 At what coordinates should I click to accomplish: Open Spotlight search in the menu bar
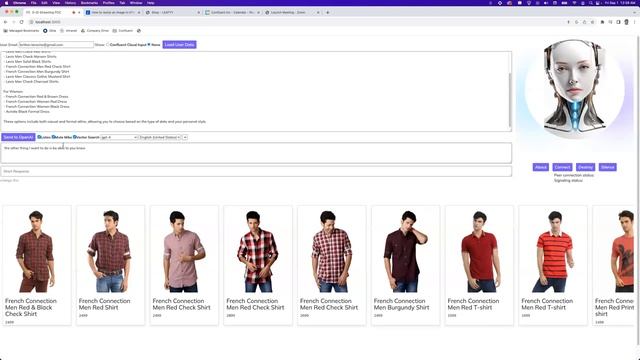tap(591, 3)
